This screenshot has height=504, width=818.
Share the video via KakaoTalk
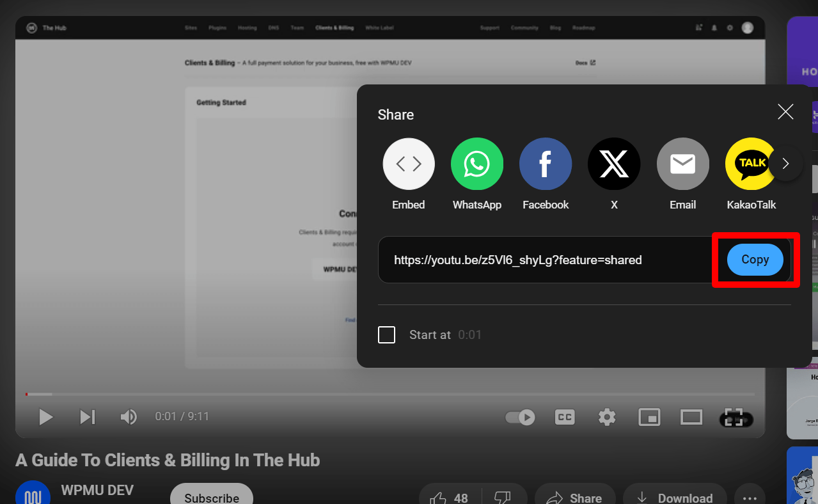(751, 164)
